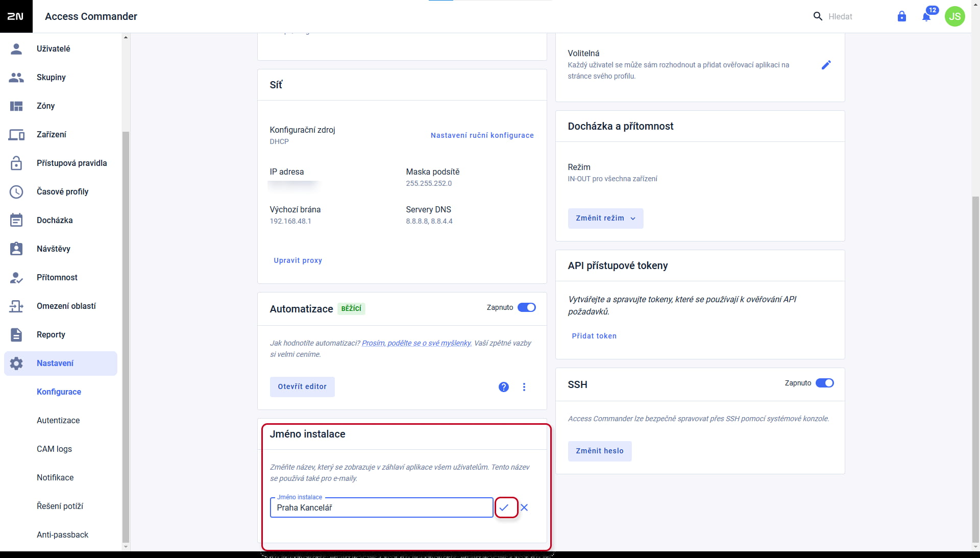
Task: Click the Omezení oblastí icon
Action: pos(16,306)
